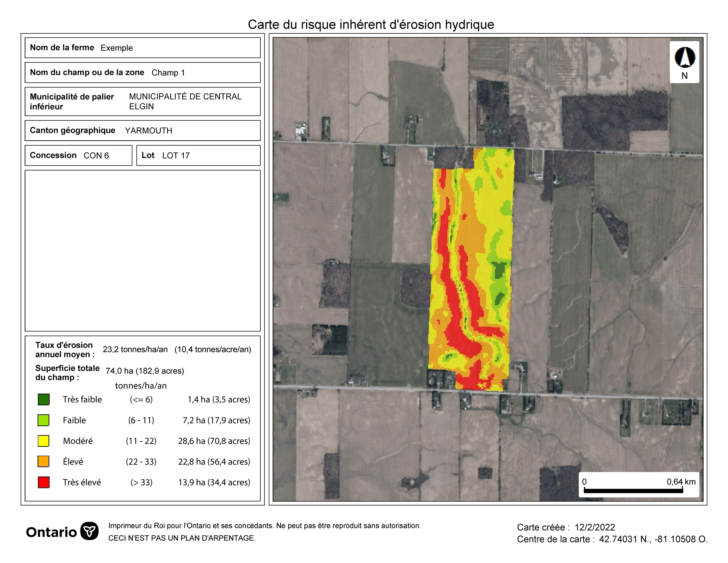This screenshot has height=563, width=728.
Task: Click the Concession field CON 6
Action: (79, 155)
